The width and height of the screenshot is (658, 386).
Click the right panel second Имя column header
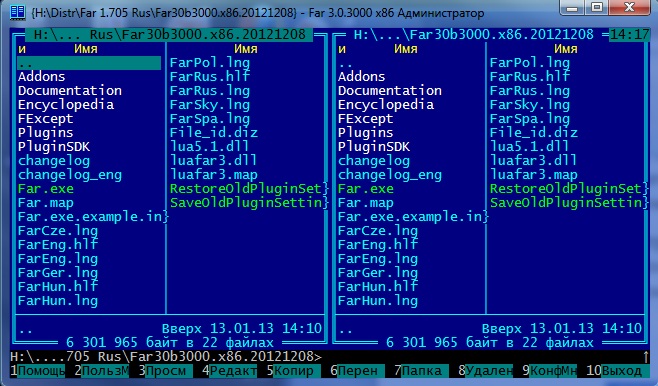click(x=565, y=49)
